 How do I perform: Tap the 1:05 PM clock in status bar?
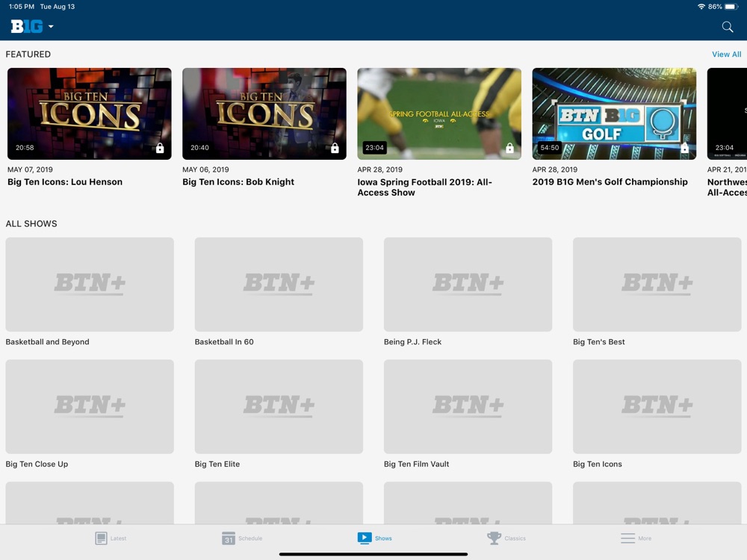(22, 7)
